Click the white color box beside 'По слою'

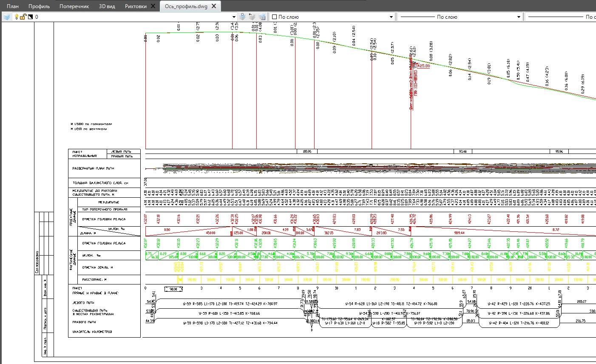pyautogui.click(x=275, y=17)
